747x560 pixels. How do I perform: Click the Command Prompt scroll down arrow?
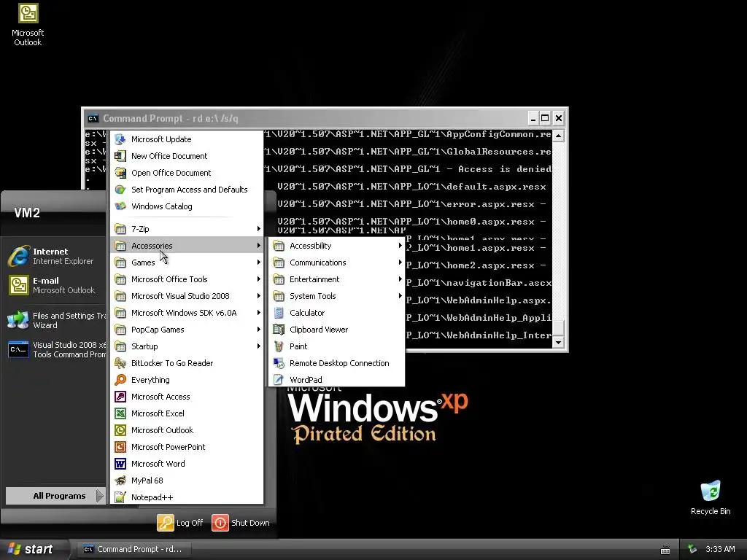click(558, 342)
